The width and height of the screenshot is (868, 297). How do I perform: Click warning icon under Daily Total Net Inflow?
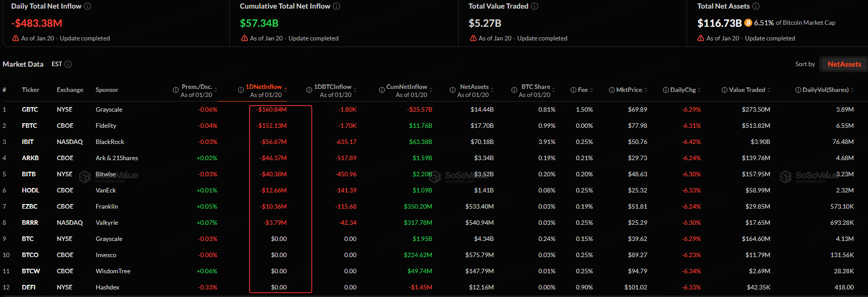[x=16, y=38]
